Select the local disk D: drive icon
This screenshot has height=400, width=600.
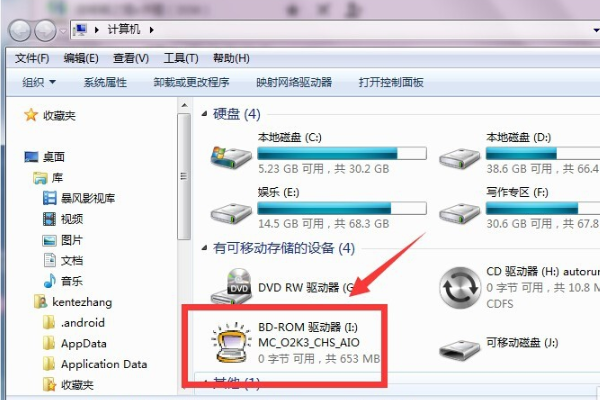(459, 158)
